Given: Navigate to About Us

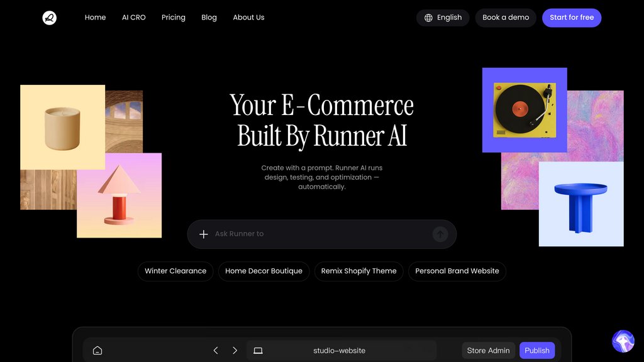Looking at the screenshot, I should tap(248, 18).
